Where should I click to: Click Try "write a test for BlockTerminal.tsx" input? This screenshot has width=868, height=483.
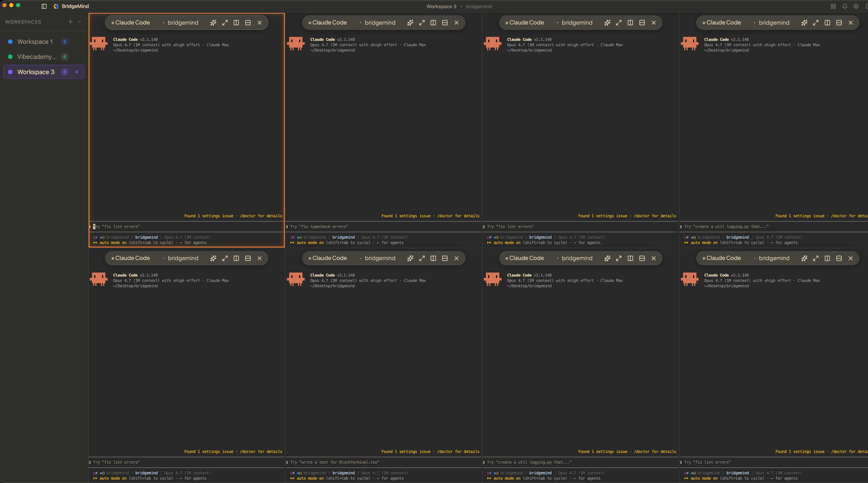384,462
